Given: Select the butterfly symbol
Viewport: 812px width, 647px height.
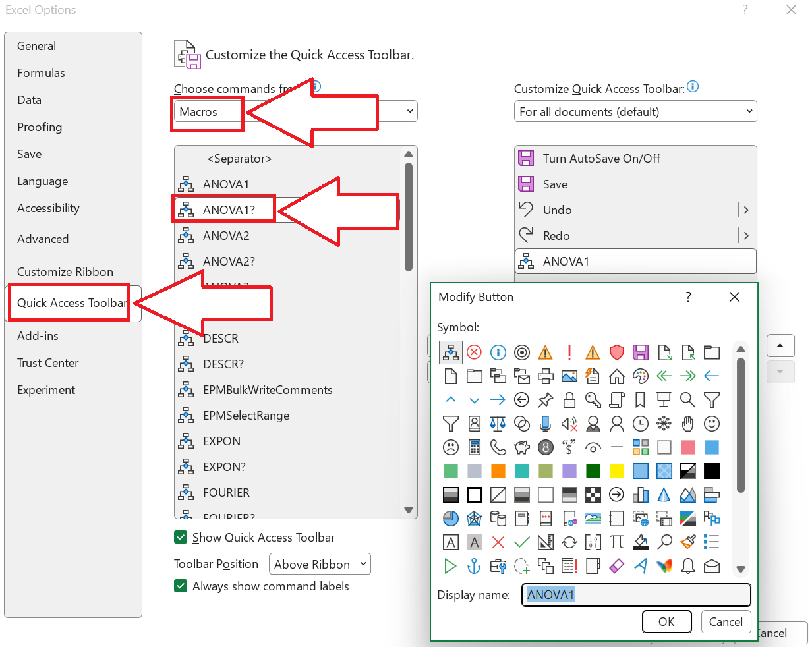Looking at the screenshot, I should pos(664,566).
